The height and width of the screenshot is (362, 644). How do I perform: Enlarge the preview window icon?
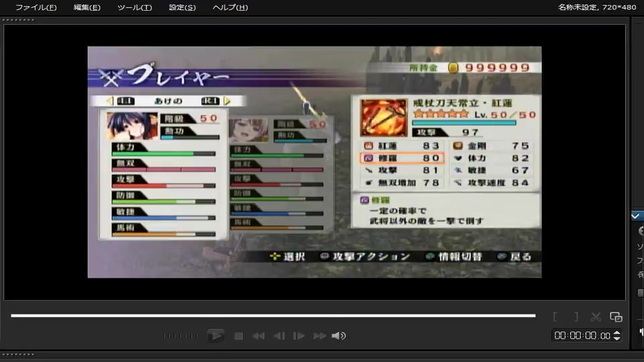616,317
